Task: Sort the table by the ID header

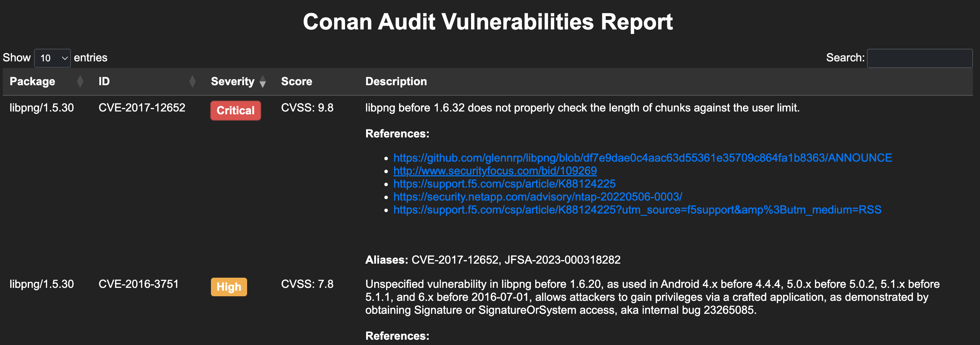Action: click(104, 81)
